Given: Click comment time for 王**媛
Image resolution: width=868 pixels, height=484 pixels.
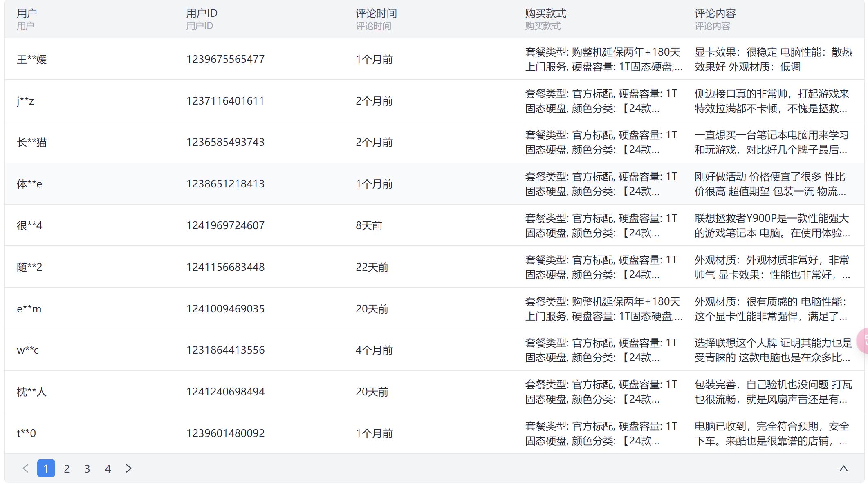Looking at the screenshot, I should coord(374,59).
